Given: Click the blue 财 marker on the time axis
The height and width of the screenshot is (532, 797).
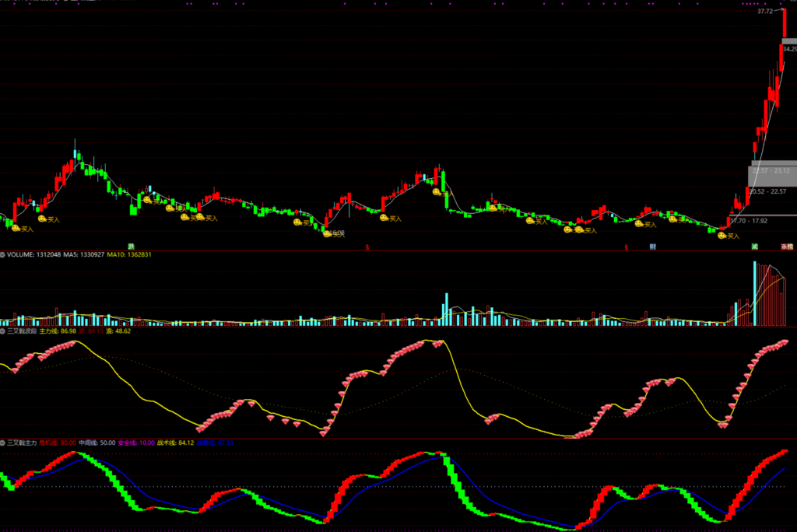Looking at the screenshot, I should (652, 247).
